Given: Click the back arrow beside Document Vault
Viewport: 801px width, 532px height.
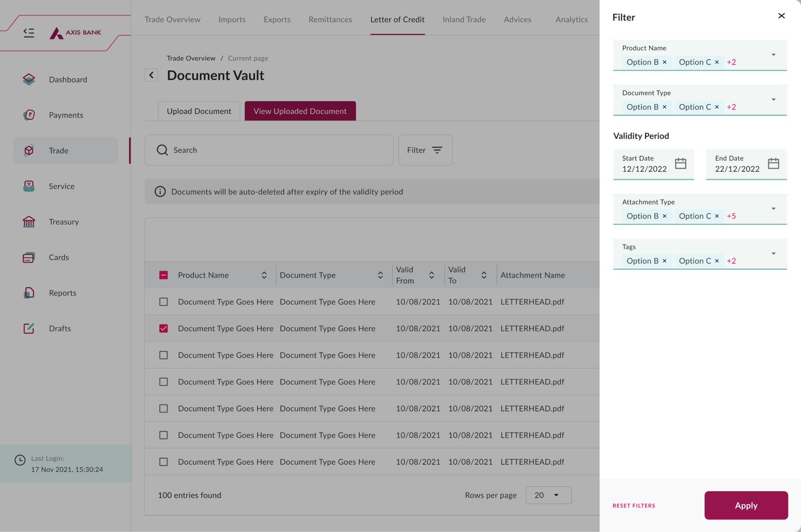Looking at the screenshot, I should point(151,75).
